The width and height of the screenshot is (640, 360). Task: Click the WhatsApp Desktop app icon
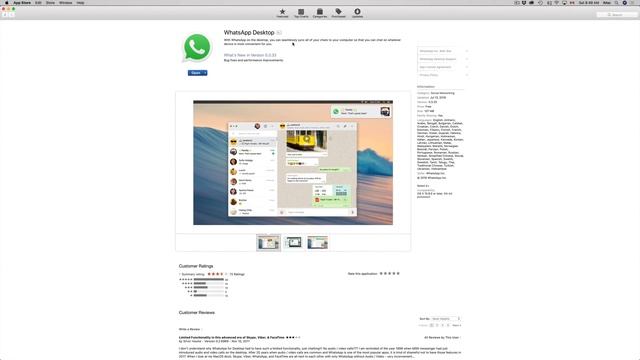tap(197, 48)
